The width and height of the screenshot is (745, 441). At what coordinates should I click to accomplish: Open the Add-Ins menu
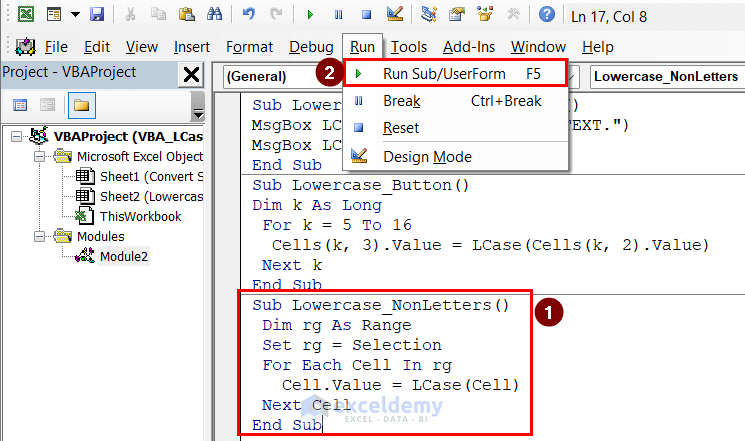469,47
